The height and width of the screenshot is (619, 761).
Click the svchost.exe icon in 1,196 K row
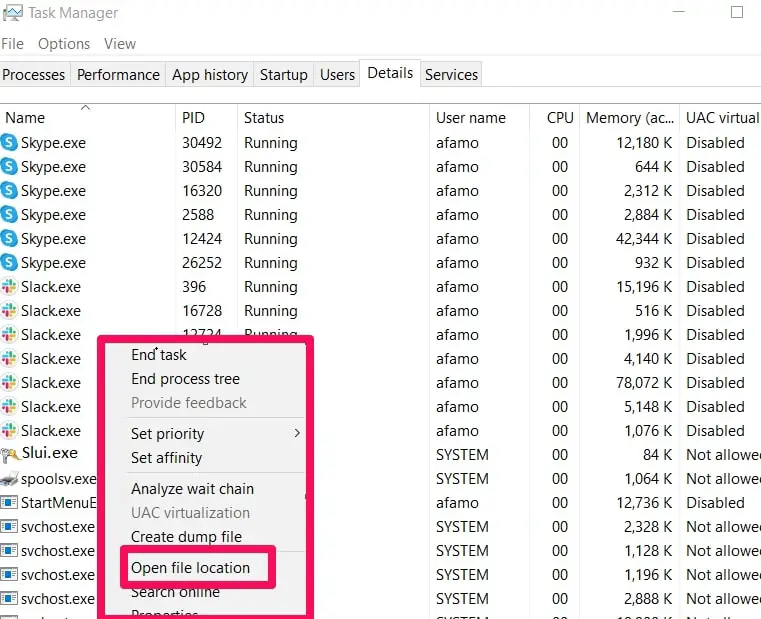[x=9, y=575]
